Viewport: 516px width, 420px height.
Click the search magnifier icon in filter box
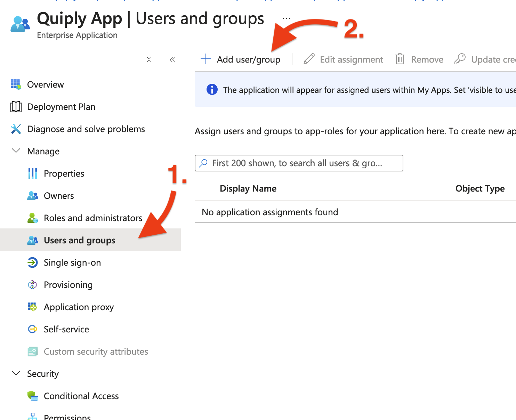coord(203,163)
